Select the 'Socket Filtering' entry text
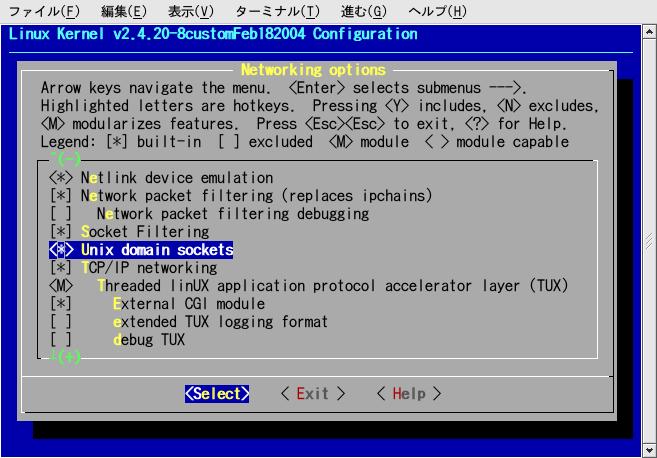 click(x=145, y=232)
